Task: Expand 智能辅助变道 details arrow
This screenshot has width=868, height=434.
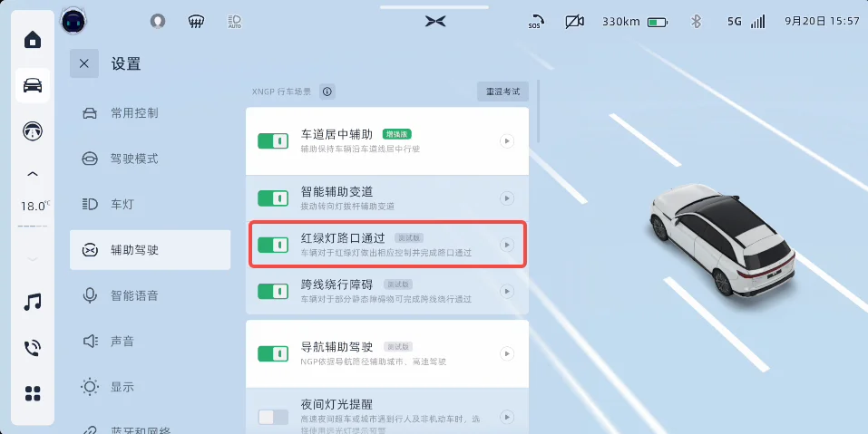Action: point(506,198)
